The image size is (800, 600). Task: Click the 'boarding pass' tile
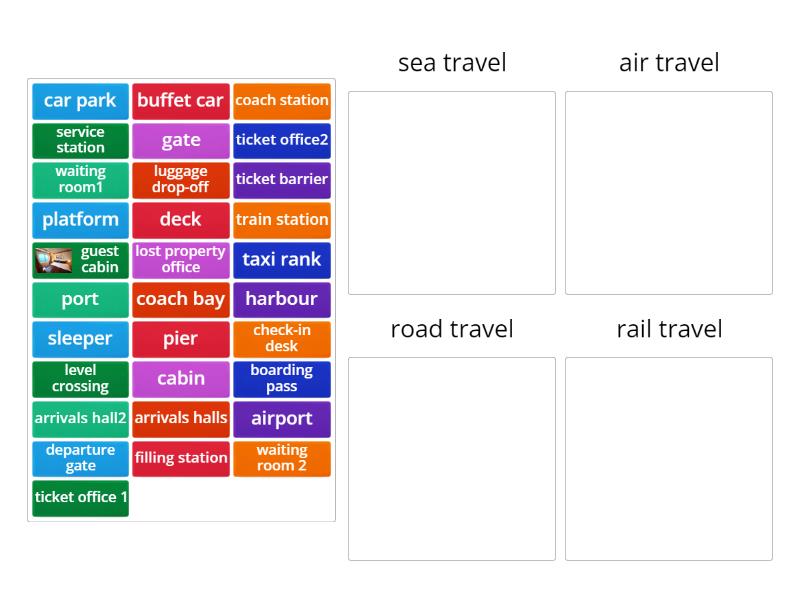click(x=282, y=379)
